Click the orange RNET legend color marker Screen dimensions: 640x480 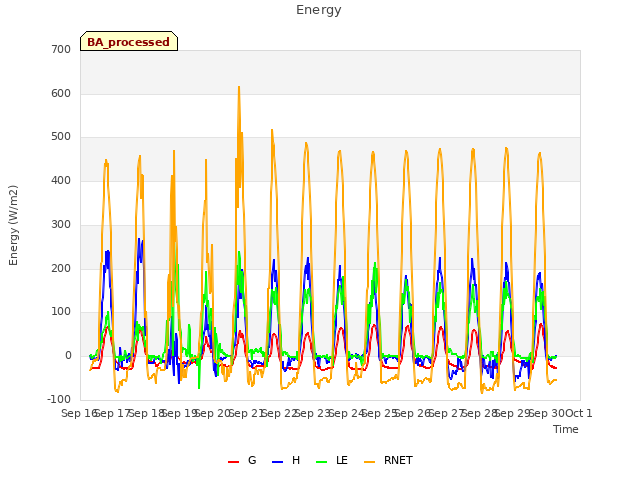point(369,462)
